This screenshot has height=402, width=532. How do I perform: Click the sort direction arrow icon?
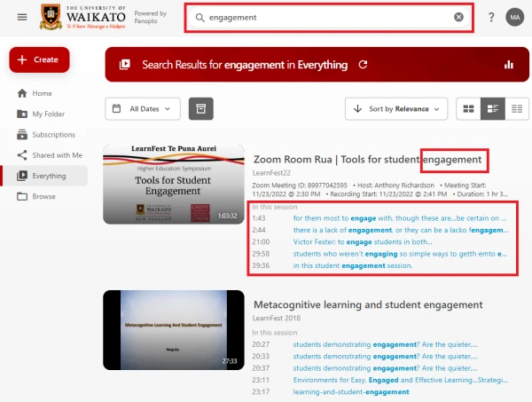click(x=357, y=108)
